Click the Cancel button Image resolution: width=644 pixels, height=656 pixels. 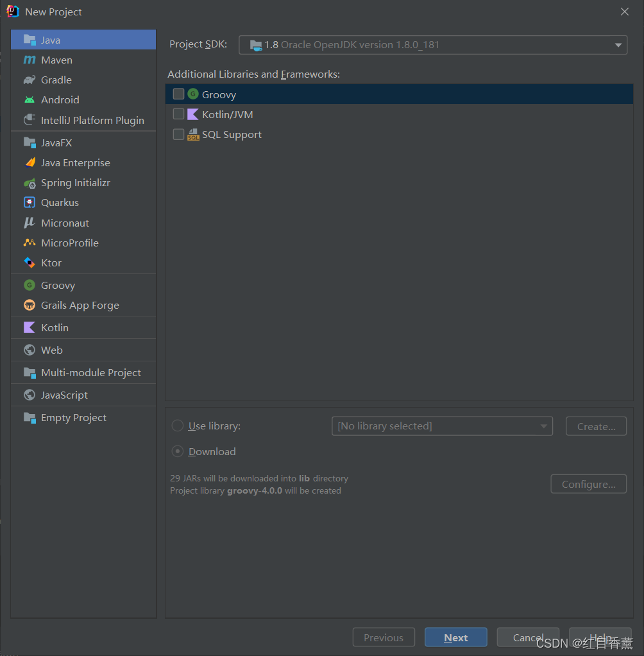coord(528,637)
